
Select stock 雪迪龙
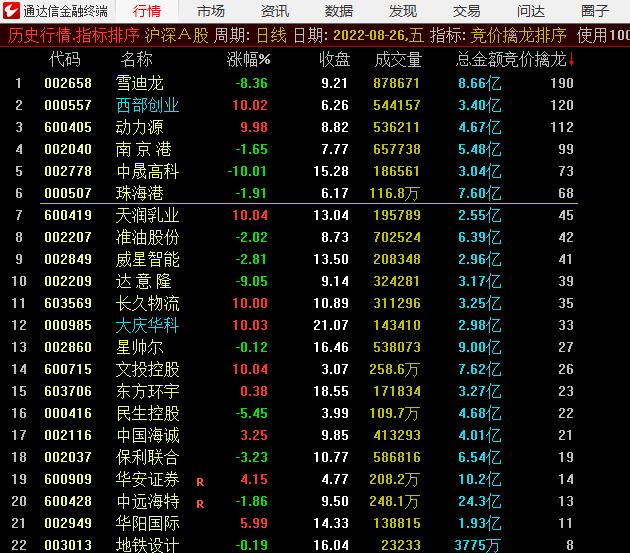pos(139,83)
